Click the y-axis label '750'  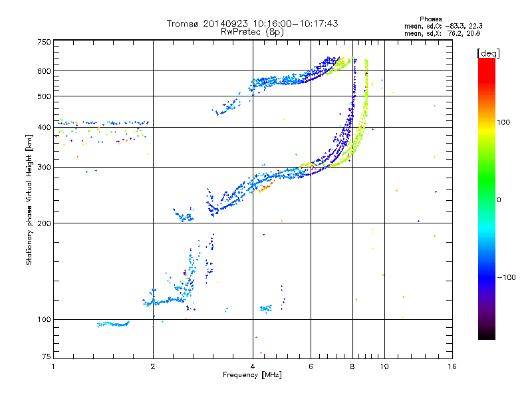click(44, 42)
